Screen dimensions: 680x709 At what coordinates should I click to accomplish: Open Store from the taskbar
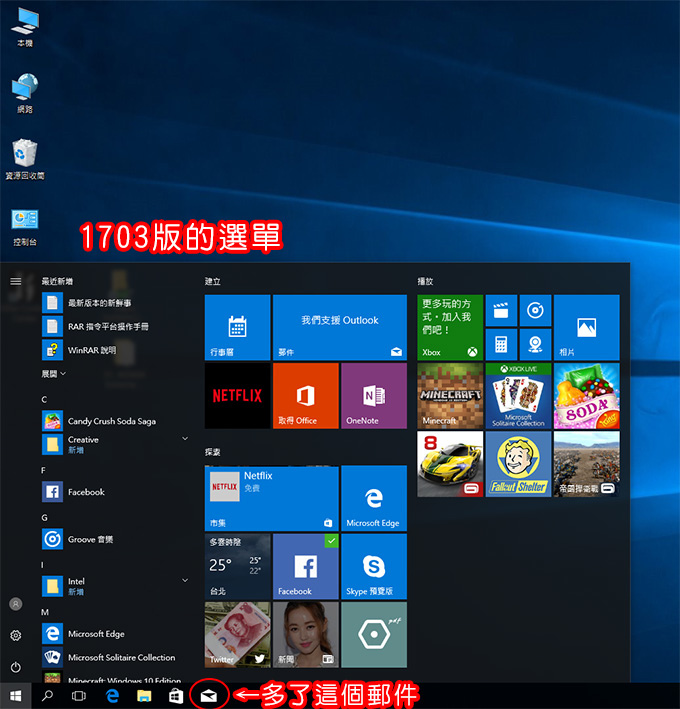coord(176,696)
